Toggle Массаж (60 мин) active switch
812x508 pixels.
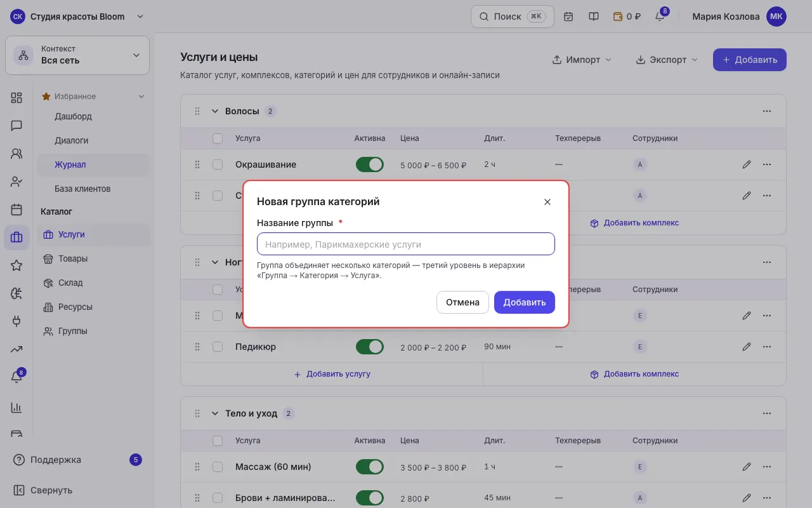(x=370, y=467)
